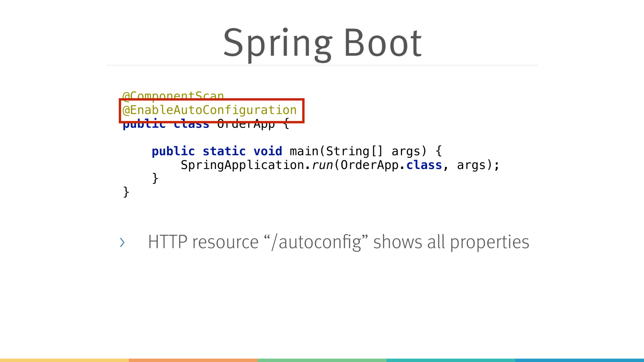
Task: Click the 'public static void main' line
Action: point(297,151)
